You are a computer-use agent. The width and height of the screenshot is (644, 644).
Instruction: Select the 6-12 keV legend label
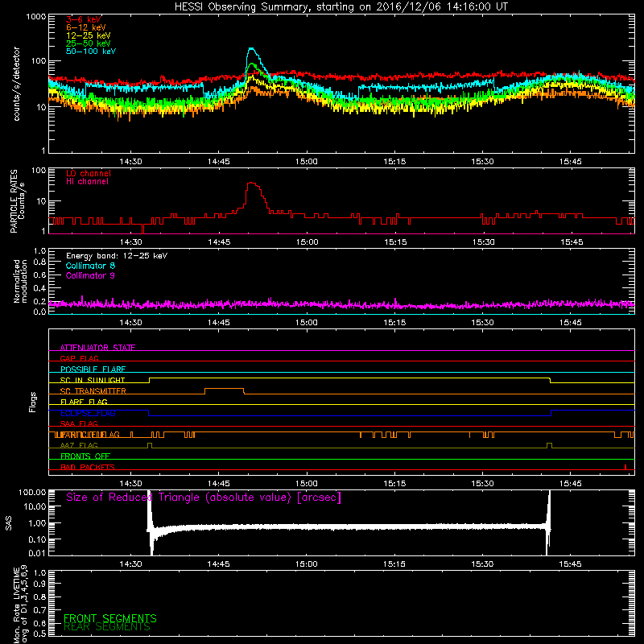click(x=86, y=27)
